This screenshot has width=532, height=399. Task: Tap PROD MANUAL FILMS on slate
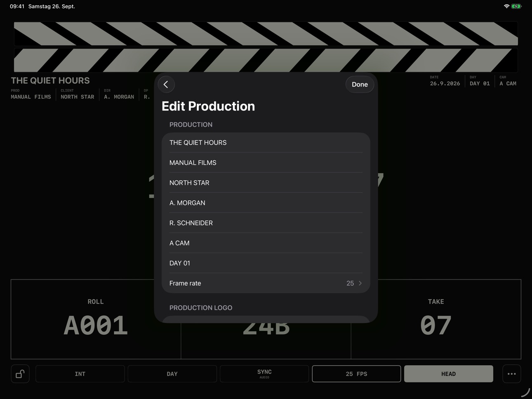31,94
